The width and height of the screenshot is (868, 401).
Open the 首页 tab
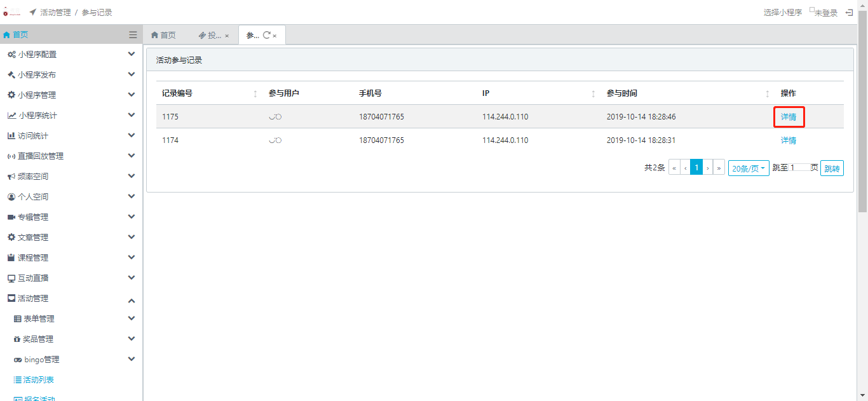[x=163, y=36]
